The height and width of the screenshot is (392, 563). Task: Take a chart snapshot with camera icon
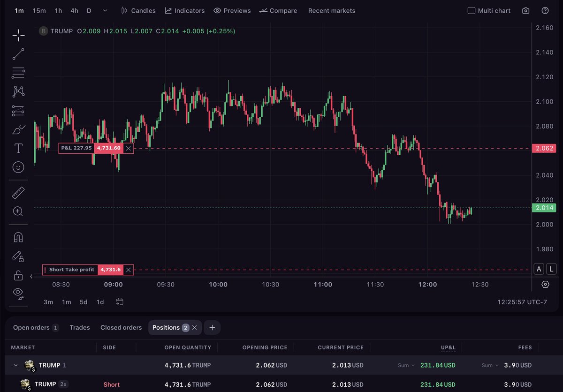coord(526,10)
